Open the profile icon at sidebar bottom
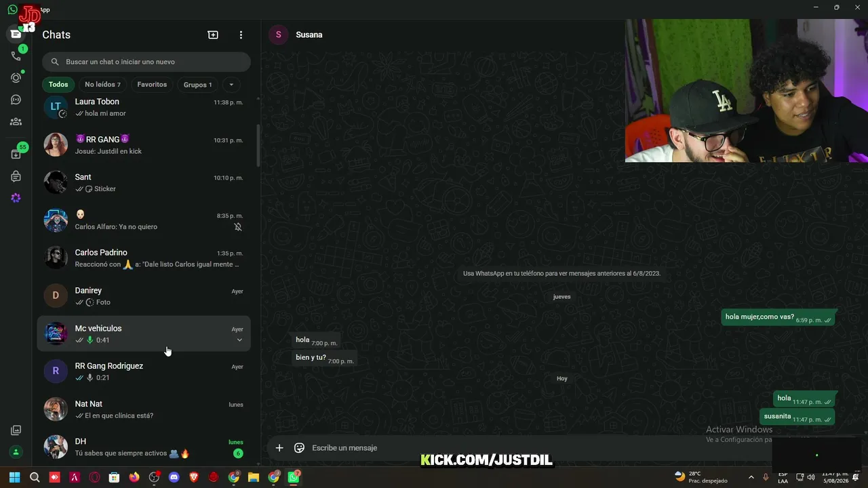Image resolution: width=868 pixels, height=488 pixels. point(16,452)
